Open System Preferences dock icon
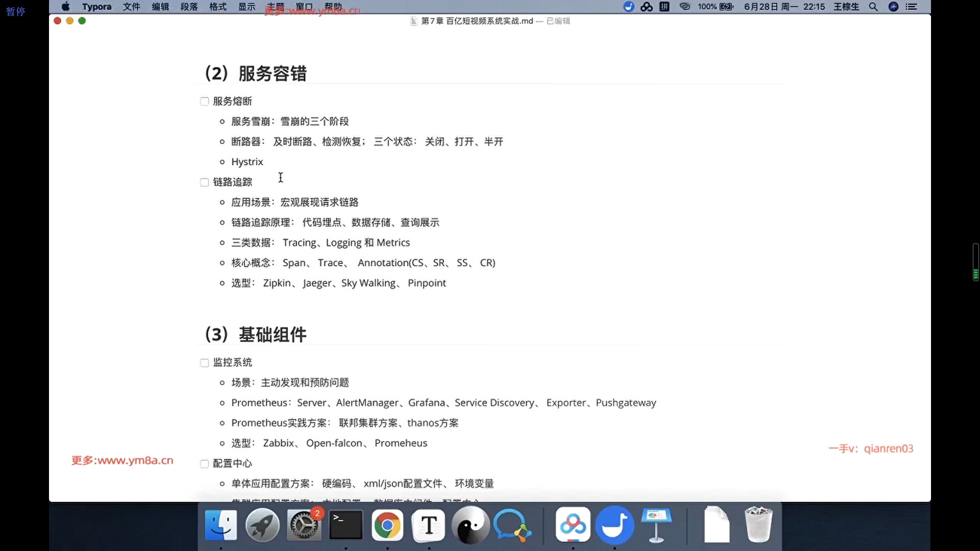The image size is (980, 551). (x=304, y=525)
